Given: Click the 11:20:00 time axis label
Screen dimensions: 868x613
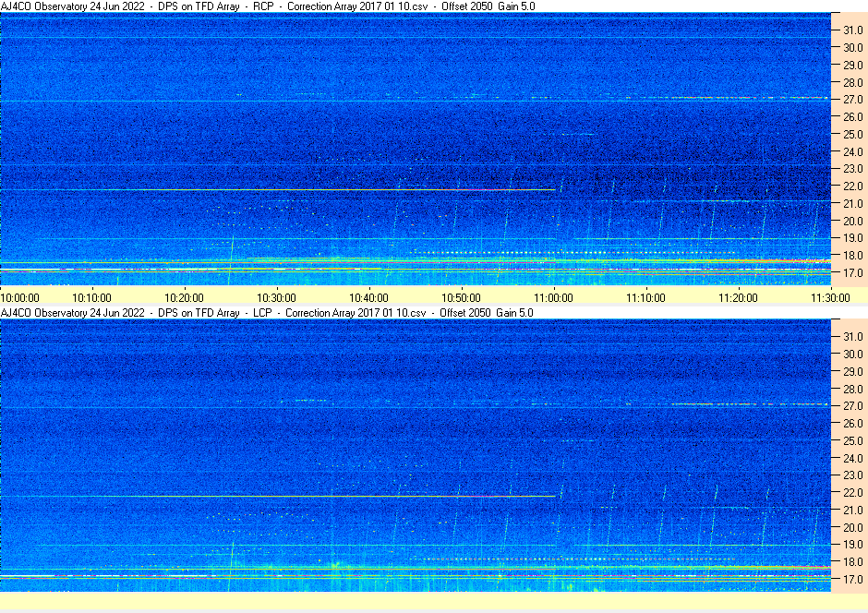Looking at the screenshot, I should [x=739, y=298].
